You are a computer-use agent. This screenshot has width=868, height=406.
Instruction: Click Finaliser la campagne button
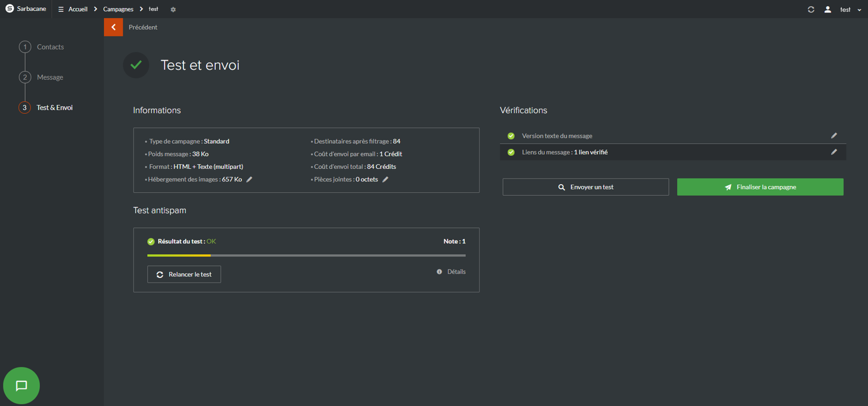(x=760, y=187)
